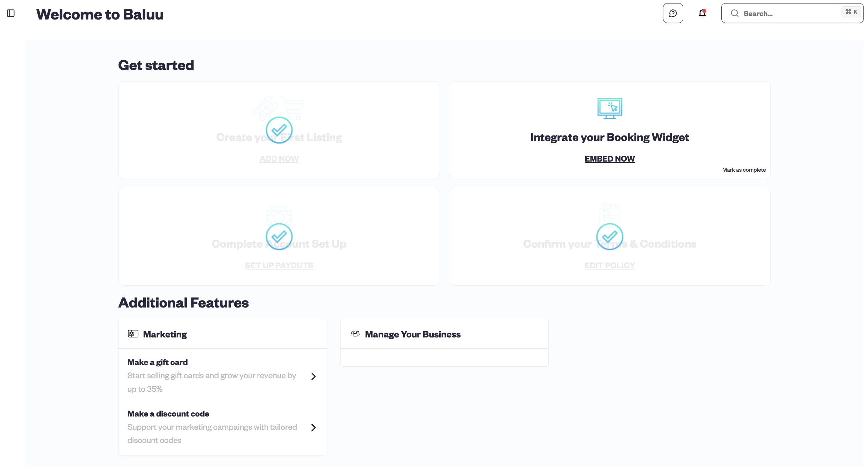Screen dimensions: 868x467
Task: Toggle the sidebar panel icon
Action: pyautogui.click(x=11, y=13)
